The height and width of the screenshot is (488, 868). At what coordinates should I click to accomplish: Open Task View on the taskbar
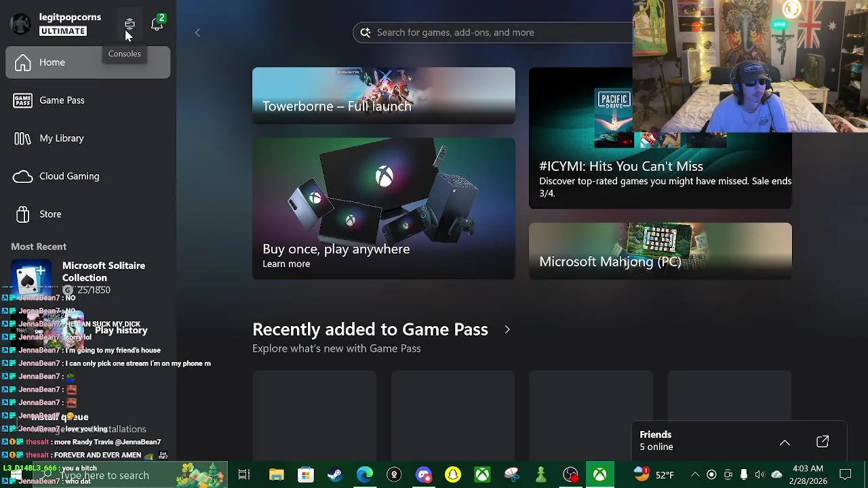click(244, 475)
